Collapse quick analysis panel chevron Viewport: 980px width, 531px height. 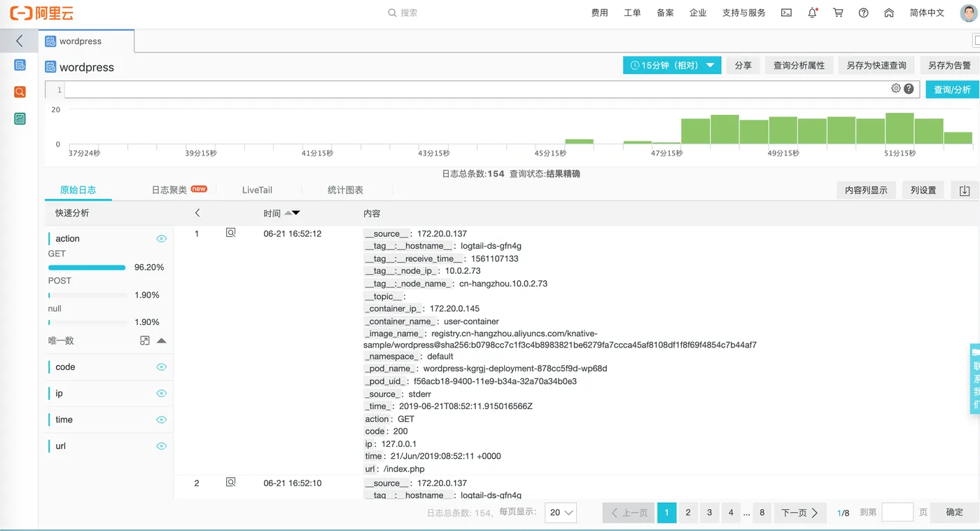tap(197, 213)
